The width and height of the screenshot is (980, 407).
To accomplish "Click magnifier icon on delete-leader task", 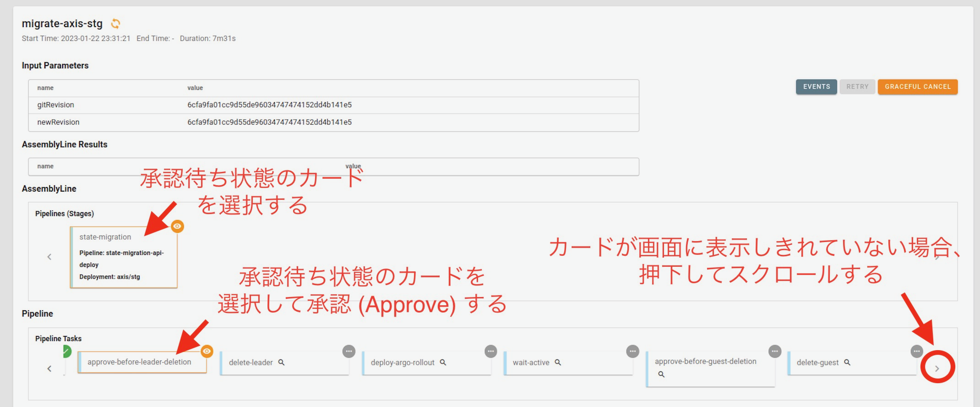I will [281, 363].
